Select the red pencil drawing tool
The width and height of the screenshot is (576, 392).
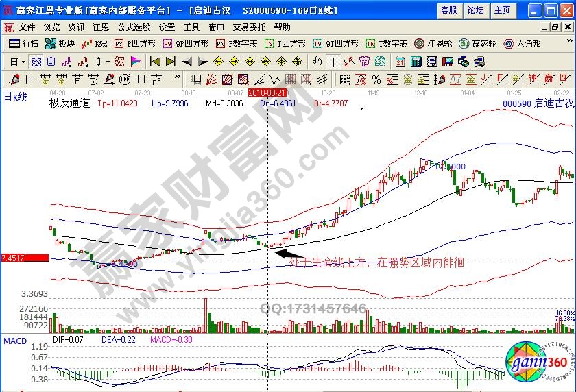click(x=14, y=79)
